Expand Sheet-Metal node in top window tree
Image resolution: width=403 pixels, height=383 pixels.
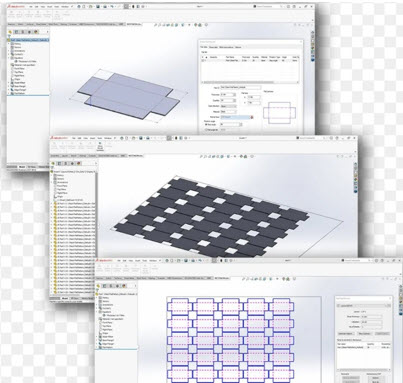coord(9,83)
